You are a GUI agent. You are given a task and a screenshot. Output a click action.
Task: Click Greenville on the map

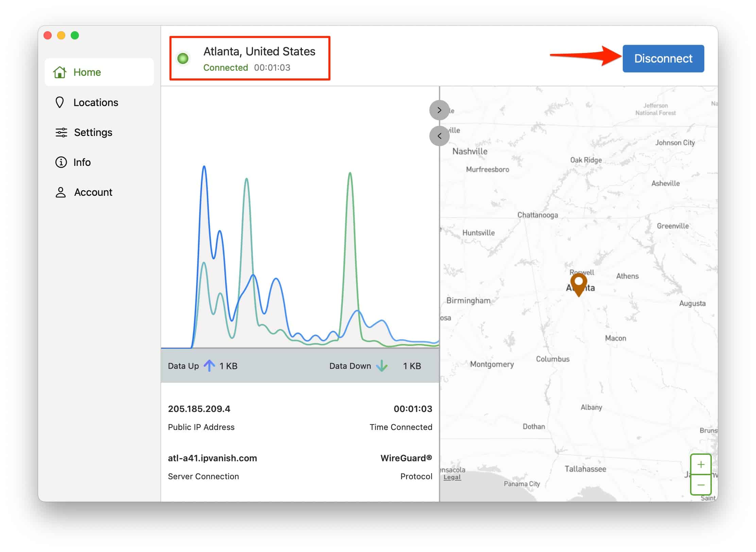click(673, 226)
